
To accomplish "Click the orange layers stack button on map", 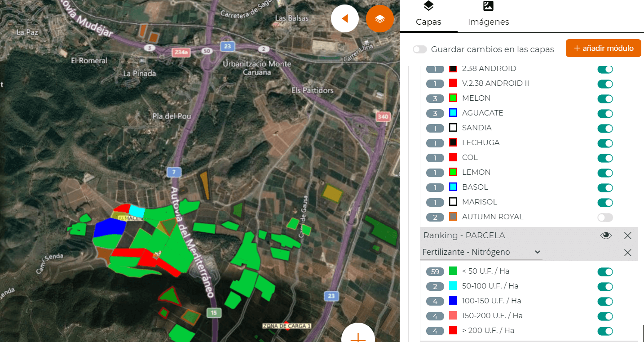I will (379, 19).
